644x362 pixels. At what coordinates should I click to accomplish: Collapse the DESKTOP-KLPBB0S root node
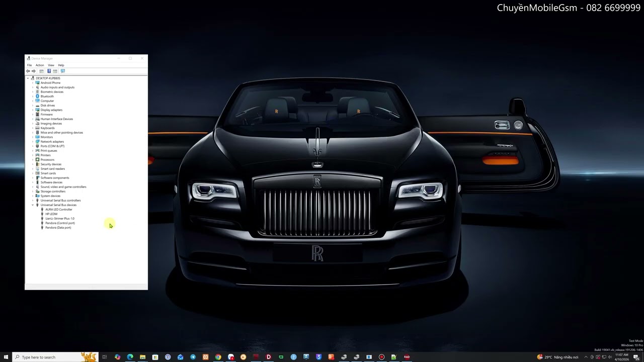tap(28, 78)
